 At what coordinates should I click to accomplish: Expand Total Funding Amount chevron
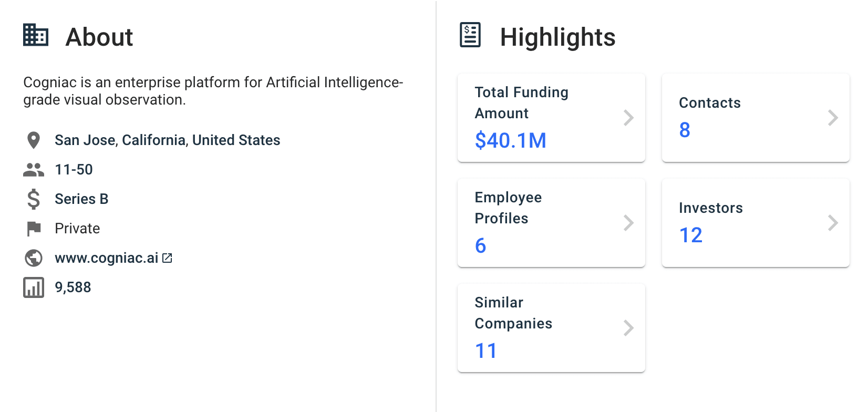click(628, 118)
